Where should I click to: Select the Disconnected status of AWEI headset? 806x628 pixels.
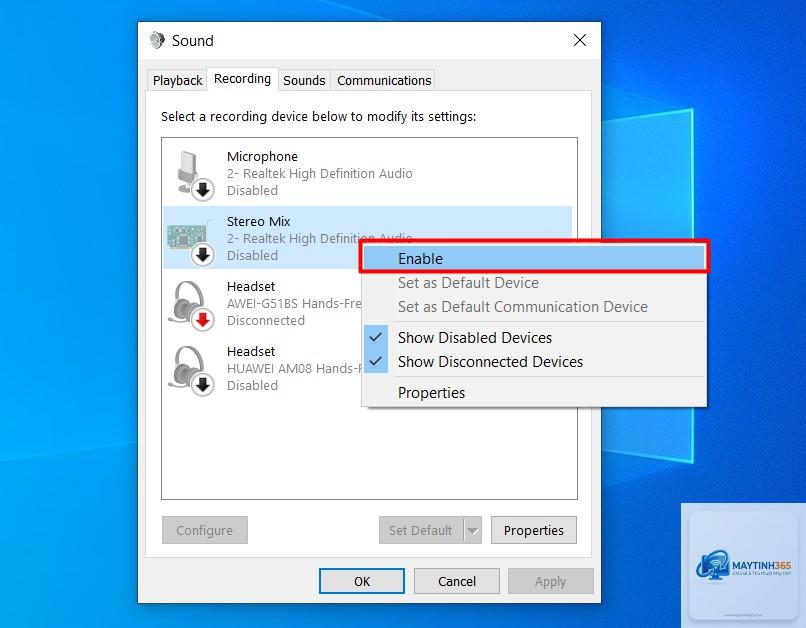[x=266, y=320]
